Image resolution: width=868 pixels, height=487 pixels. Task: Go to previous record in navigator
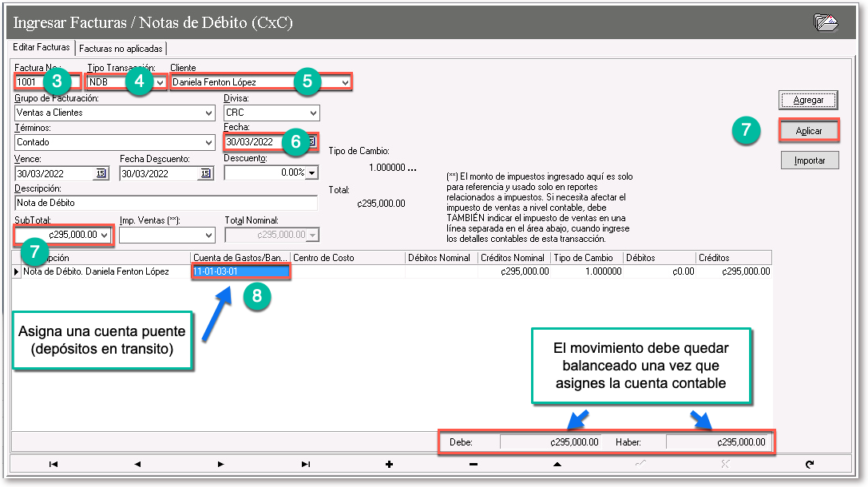pyautogui.click(x=137, y=465)
